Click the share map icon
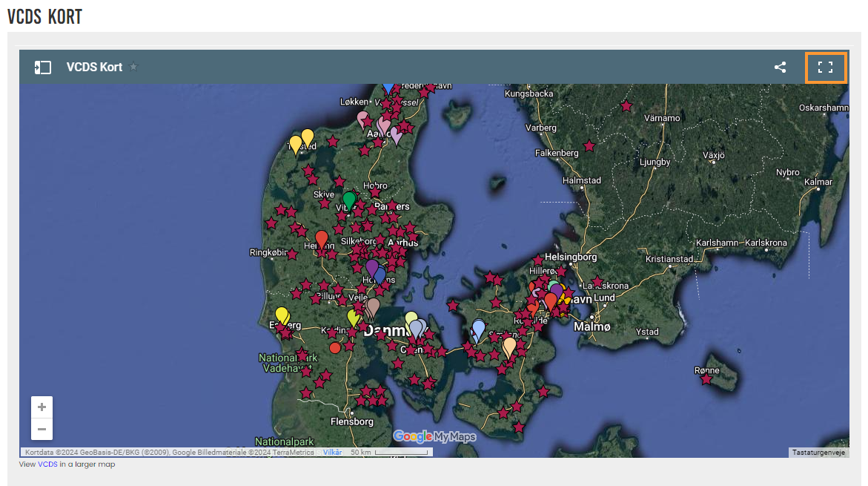This screenshot has width=868, height=486. [780, 68]
